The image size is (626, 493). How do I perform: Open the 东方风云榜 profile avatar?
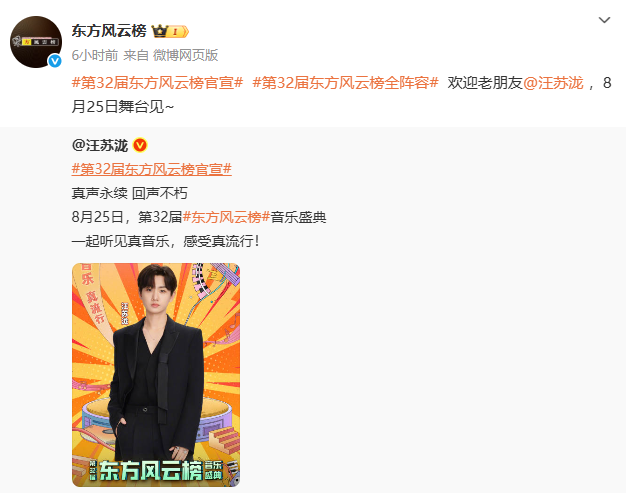pyautogui.click(x=36, y=42)
